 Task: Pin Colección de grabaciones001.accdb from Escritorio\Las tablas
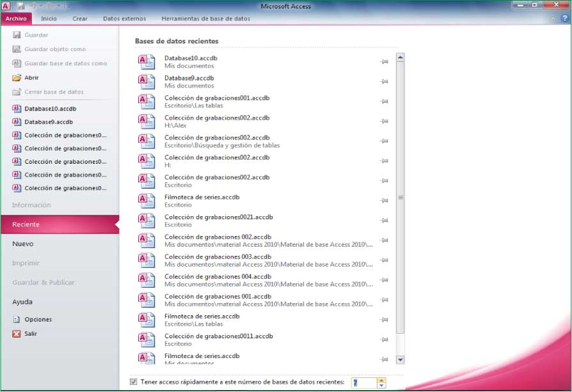tap(384, 102)
